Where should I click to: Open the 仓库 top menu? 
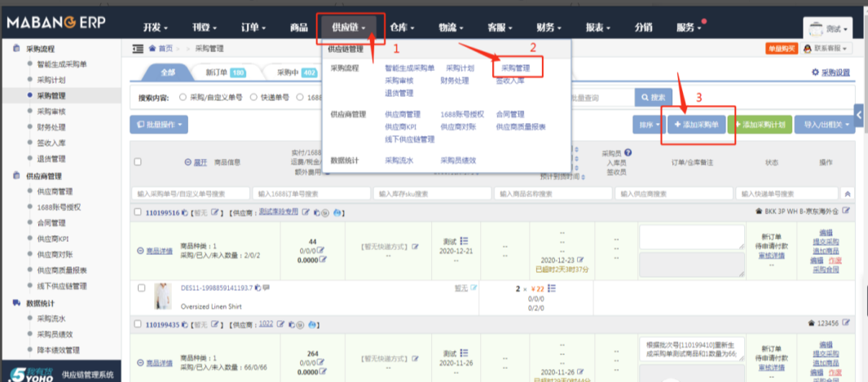402,27
